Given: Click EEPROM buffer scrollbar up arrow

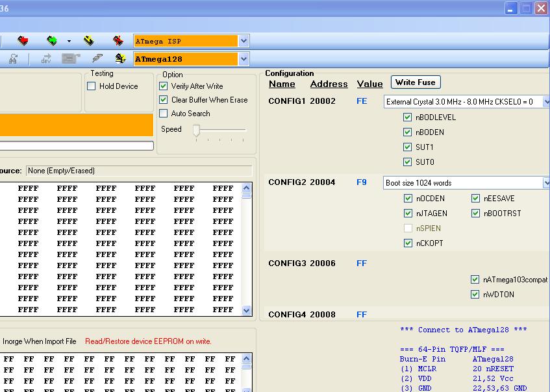Looking at the screenshot, I should tap(247, 358).
